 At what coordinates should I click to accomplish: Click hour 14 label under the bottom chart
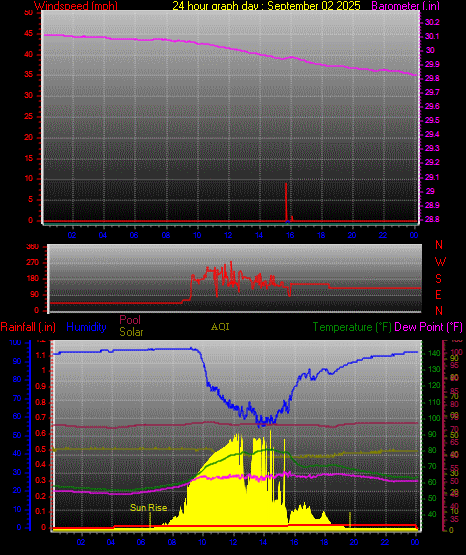(263, 542)
